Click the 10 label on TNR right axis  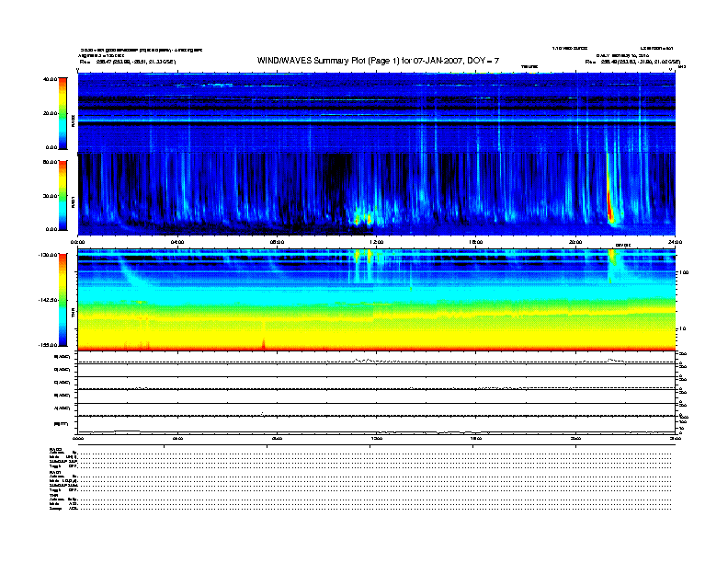[x=682, y=328]
